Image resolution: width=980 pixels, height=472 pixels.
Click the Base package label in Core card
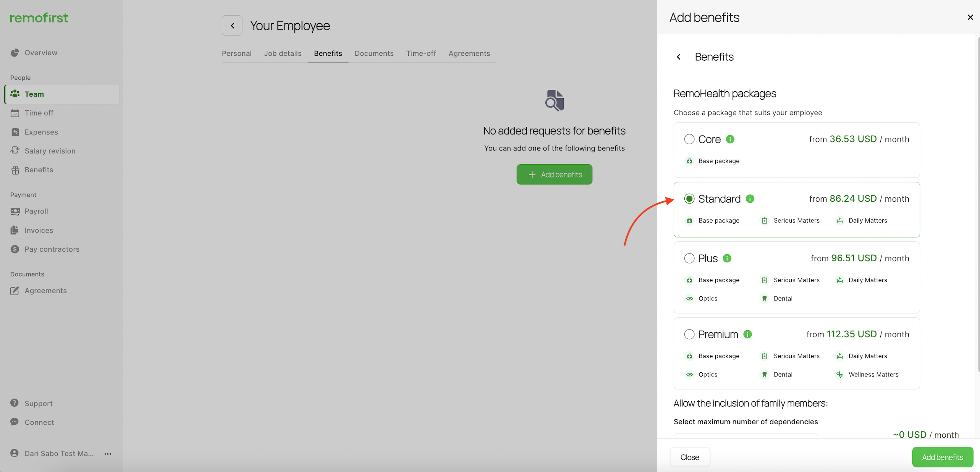point(719,161)
